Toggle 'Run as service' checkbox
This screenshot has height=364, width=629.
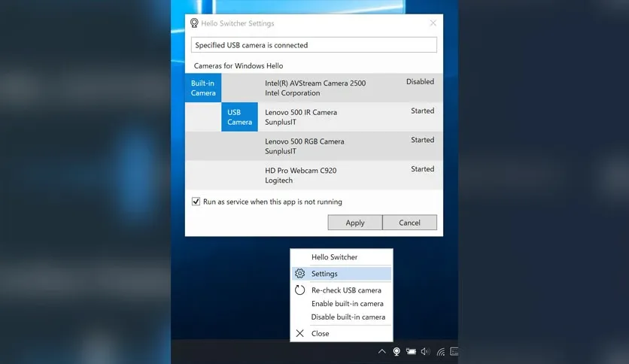click(x=196, y=202)
